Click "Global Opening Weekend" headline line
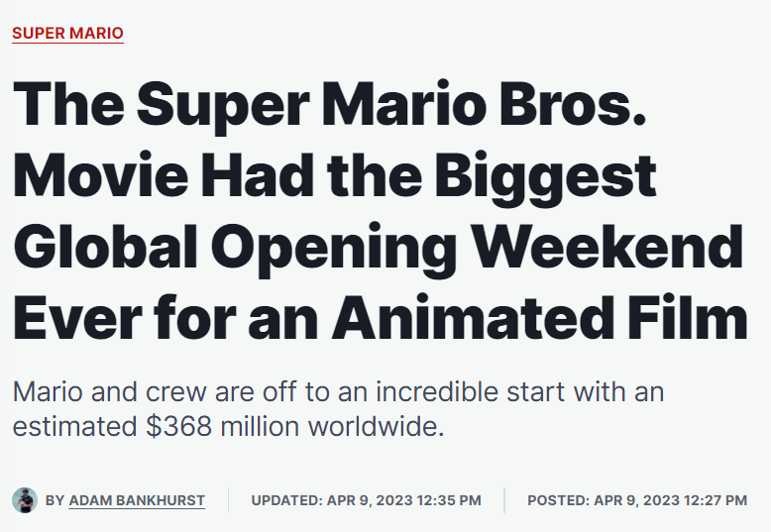This screenshot has width=771, height=532. (x=378, y=247)
